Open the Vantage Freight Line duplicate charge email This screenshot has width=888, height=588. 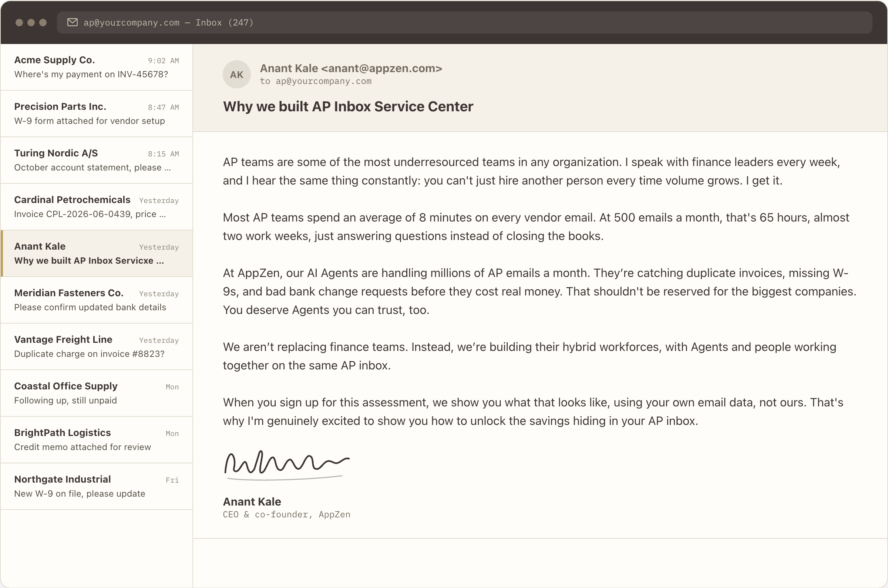97,347
